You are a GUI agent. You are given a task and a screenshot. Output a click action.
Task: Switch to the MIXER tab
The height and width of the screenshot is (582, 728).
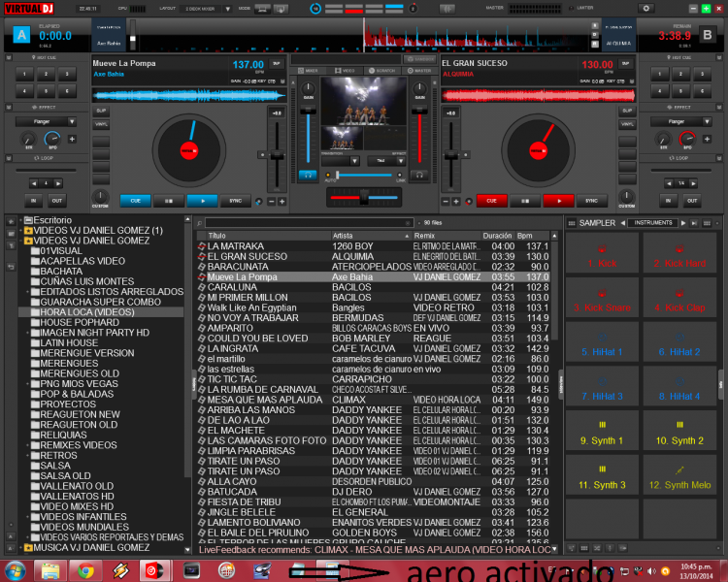pyautogui.click(x=308, y=71)
